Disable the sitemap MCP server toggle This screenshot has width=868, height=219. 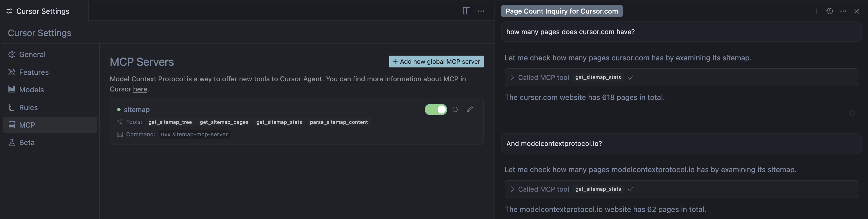(x=436, y=109)
